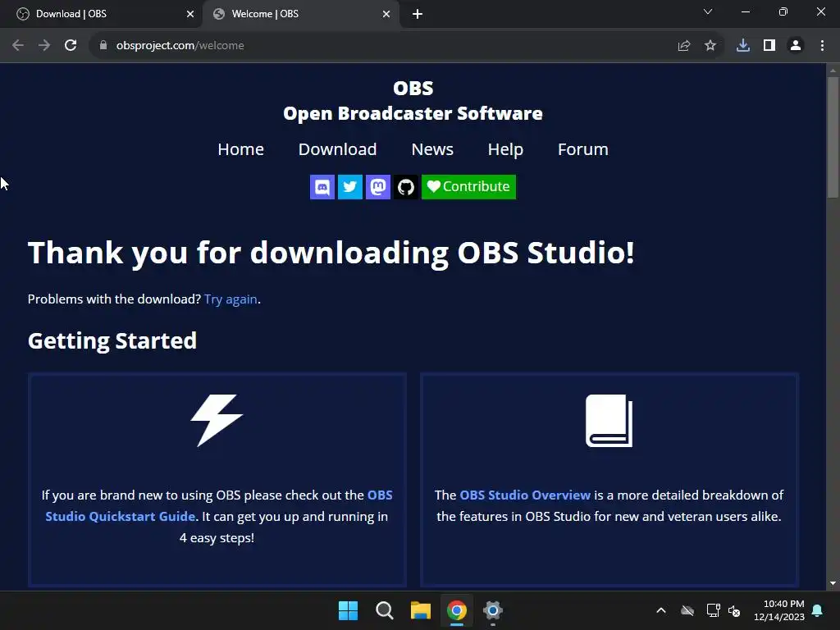Click the page vertical scrollbar thumb
840x630 pixels.
click(x=833, y=138)
